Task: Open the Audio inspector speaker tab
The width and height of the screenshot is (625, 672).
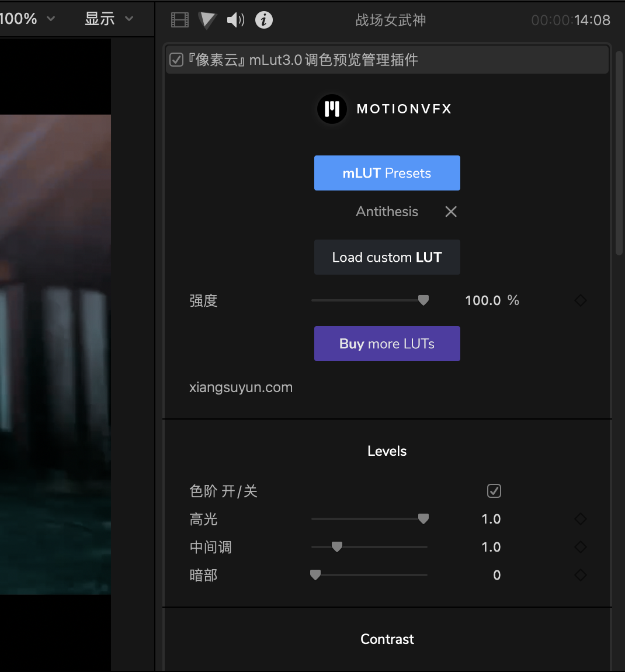Action: [235, 20]
